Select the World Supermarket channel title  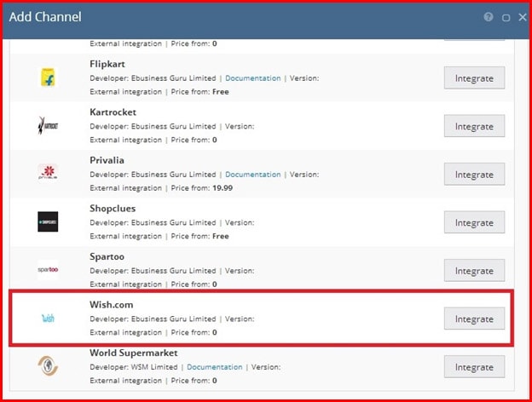point(134,353)
